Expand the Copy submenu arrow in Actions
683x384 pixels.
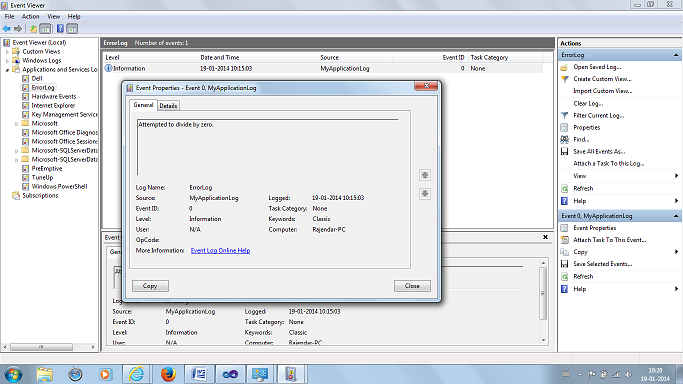(676, 252)
